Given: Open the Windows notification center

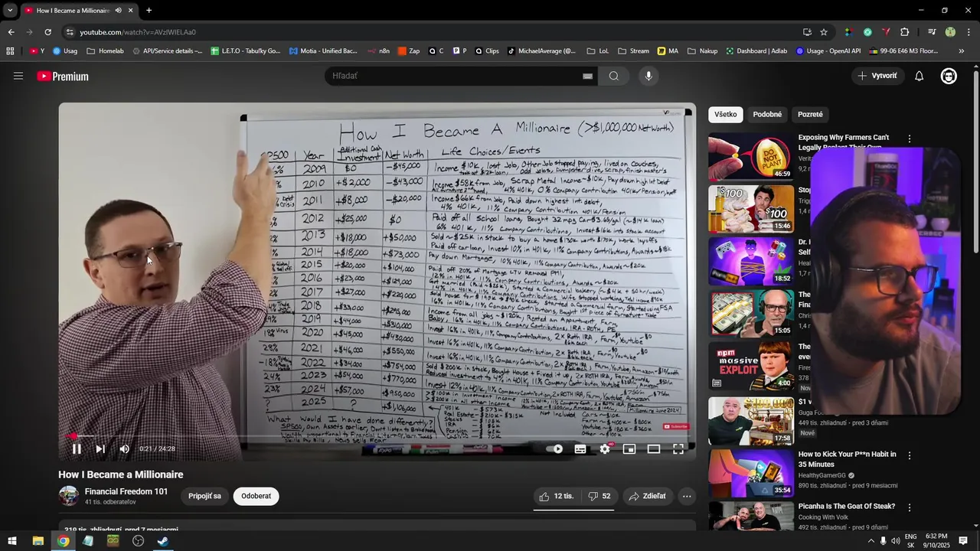Looking at the screenshot, I should click(963, 541).
